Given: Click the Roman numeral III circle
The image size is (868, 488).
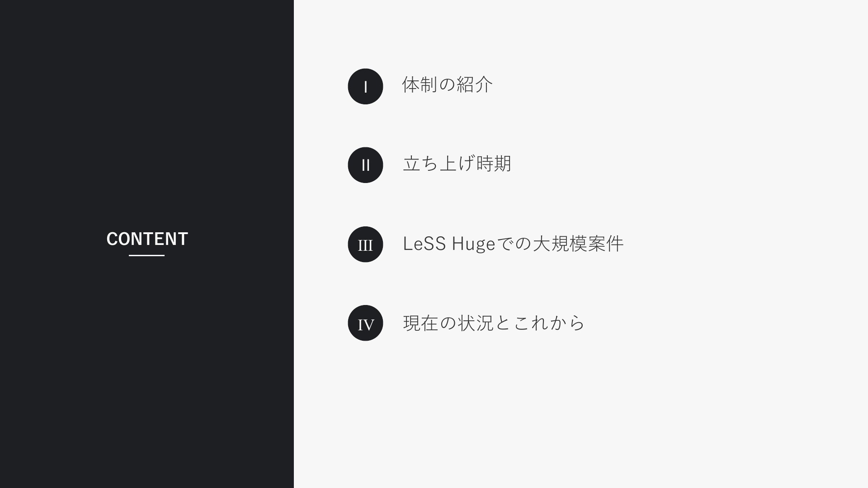Looking at the screenshot, I should pyautogui.click(x=365, y=244).
